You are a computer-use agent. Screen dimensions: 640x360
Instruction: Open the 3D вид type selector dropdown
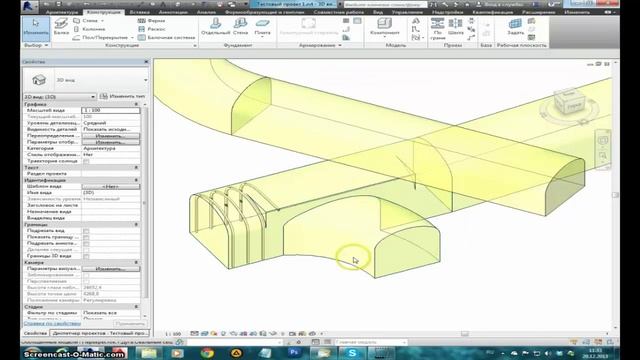(x=145, y=80)
